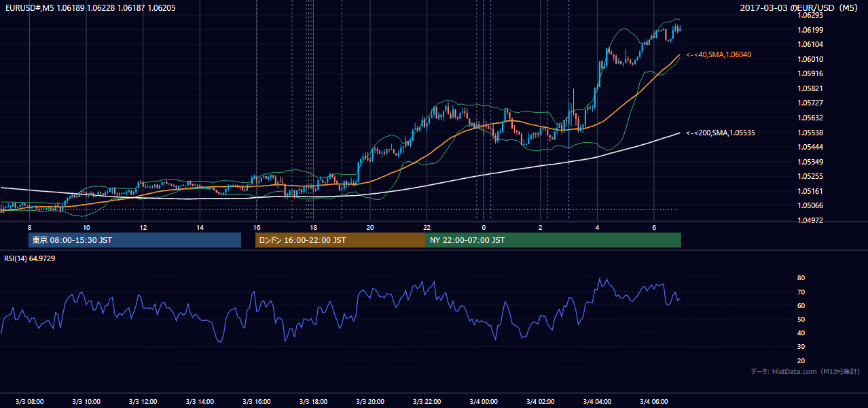The height and width of the screenshot is (408, 868).
Task: Click the bottom date label 3/3 08:00
Action: 29,401
